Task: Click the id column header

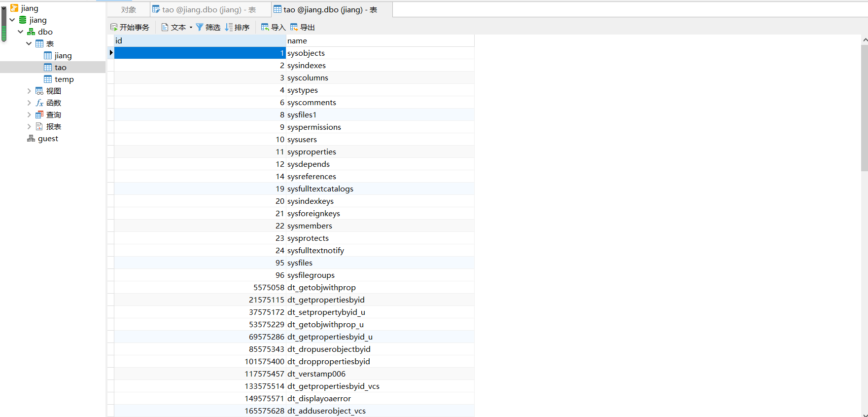Action: (x=200, y=40)
